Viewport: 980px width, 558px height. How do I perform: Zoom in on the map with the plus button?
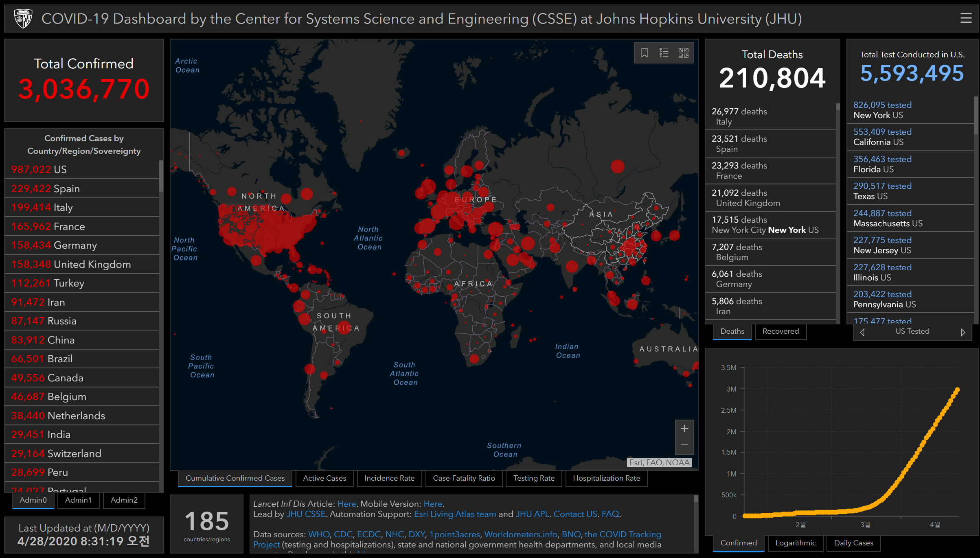coord(684,429)
